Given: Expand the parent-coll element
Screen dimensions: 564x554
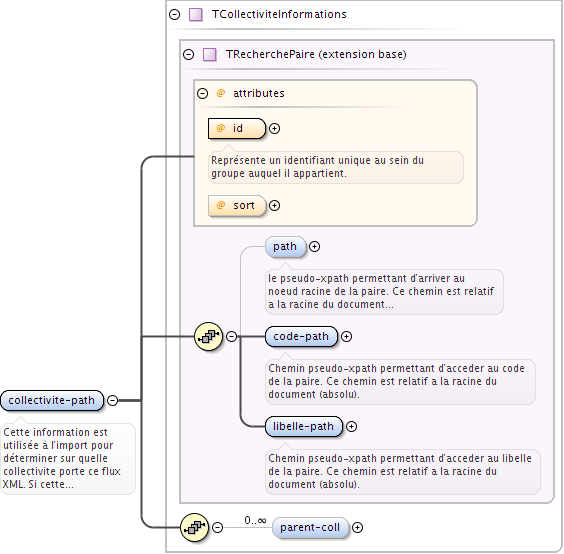Looking at the screenshot, I should [357, 527].
